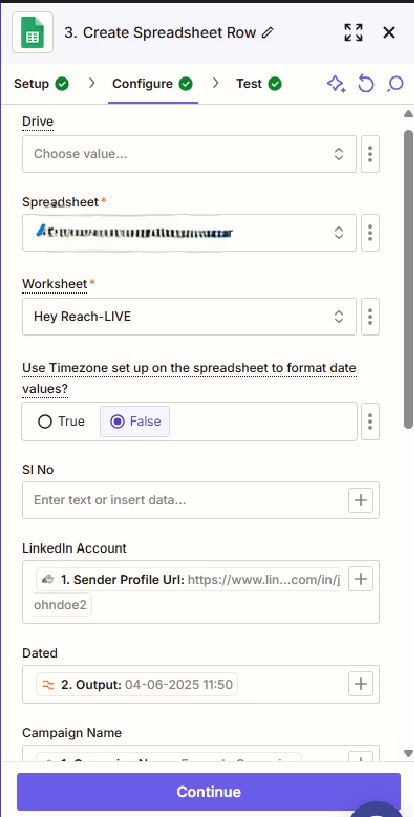Expand panel using the fullscreen arrows icon
The image size is (414, 817).
click(x=354, y=32)
